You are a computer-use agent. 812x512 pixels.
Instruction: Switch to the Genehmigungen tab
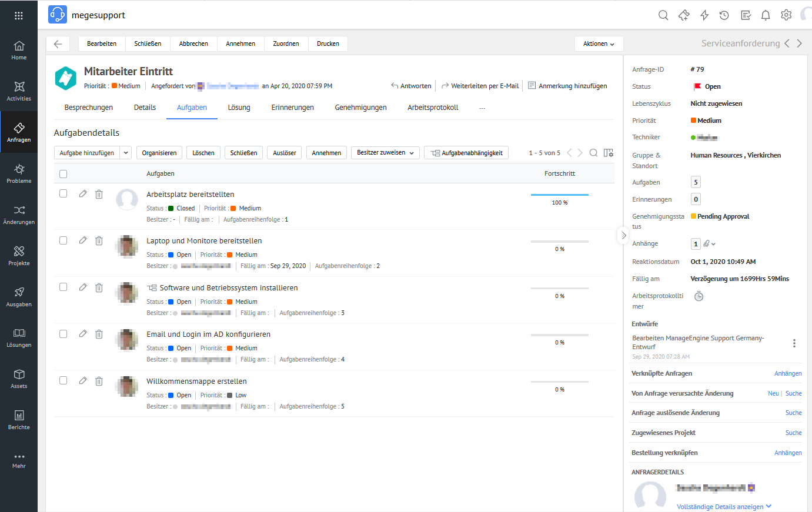tap(360, 108)
